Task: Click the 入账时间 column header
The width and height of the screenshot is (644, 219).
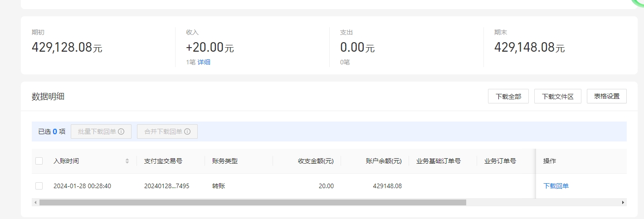Action: tap(66, 161)
